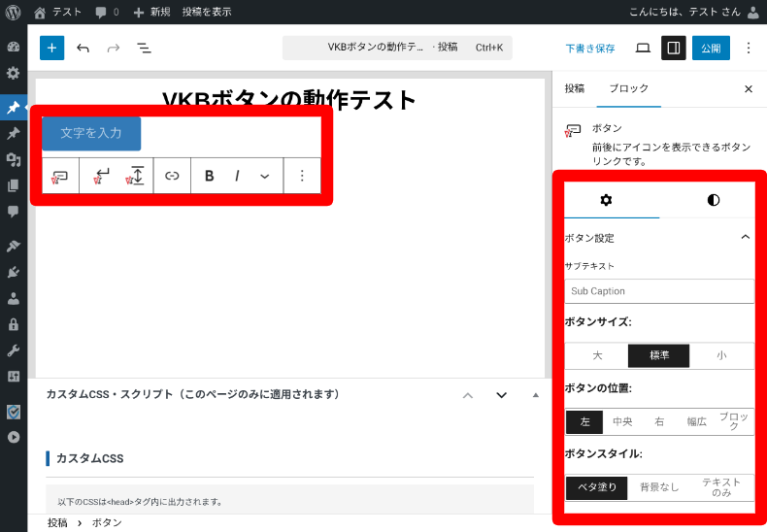Open Users icon in admin sidebar
The height and width of the screenshot is (532, 767).
coord(14,298)
